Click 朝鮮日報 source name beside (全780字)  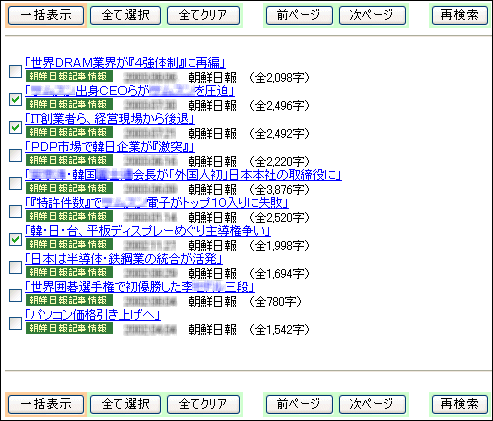tap(213, 302)
